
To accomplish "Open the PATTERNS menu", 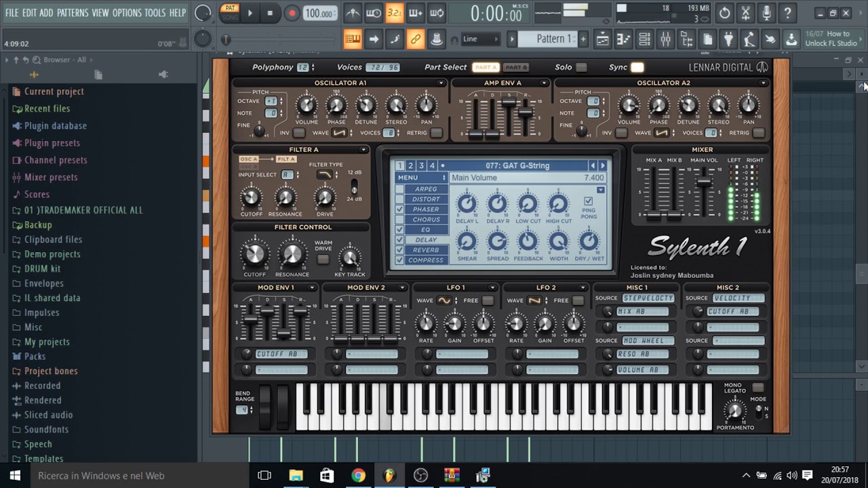I will pos(73,13).
